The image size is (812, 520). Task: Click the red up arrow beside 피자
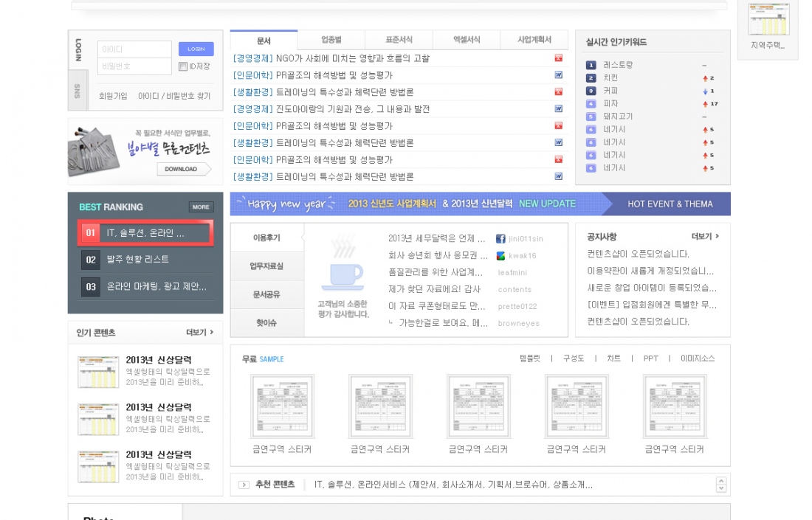[705, 104]
